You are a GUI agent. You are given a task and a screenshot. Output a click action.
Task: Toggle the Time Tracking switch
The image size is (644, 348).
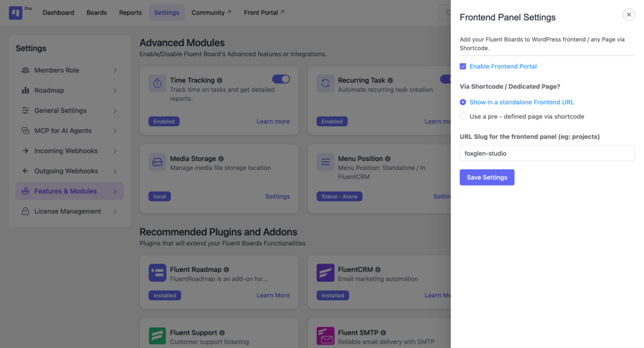(x=281, y=79)
